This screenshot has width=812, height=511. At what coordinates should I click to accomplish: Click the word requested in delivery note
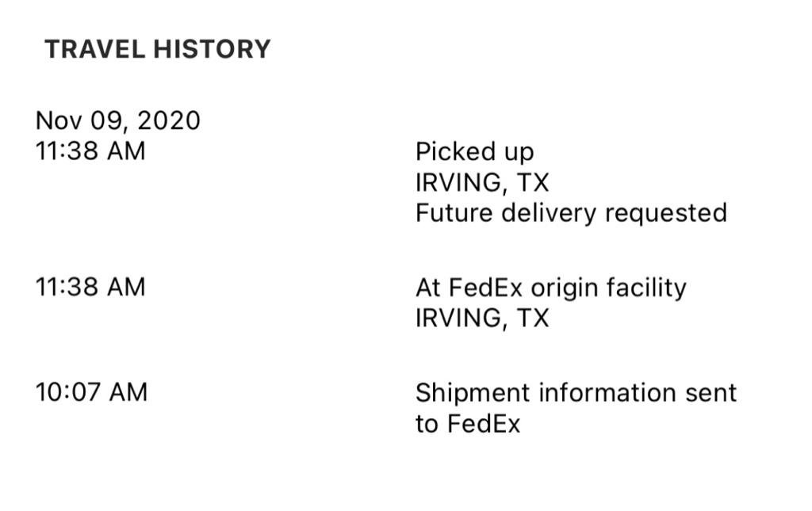pyautogui.click(x=666, y=214)
